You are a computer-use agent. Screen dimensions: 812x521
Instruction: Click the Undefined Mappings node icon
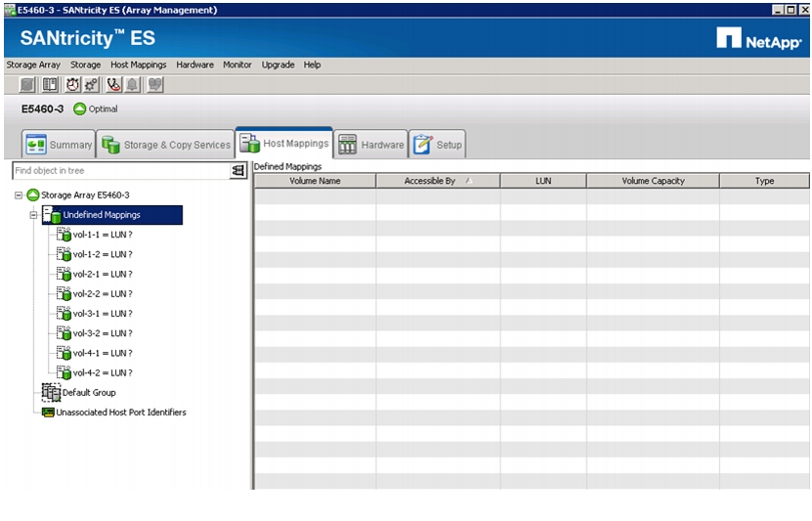[52, 215]
